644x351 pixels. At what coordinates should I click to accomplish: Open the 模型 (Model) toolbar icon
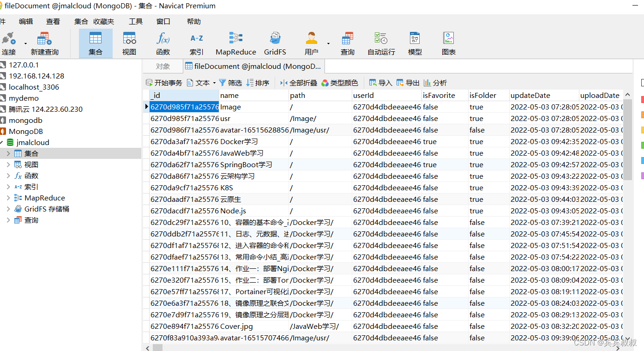(x=415, y=43)
